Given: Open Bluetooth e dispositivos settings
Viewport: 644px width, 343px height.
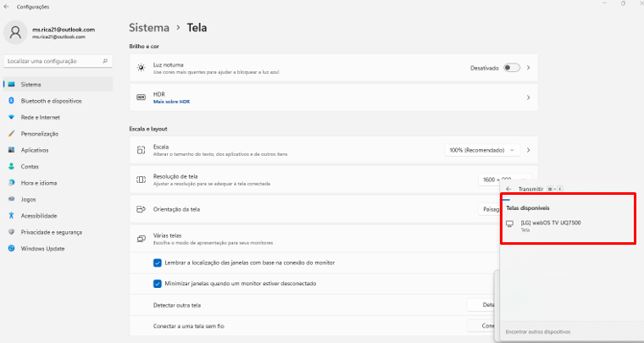Looking at the screenshot, I should click(x=58, y=101).
